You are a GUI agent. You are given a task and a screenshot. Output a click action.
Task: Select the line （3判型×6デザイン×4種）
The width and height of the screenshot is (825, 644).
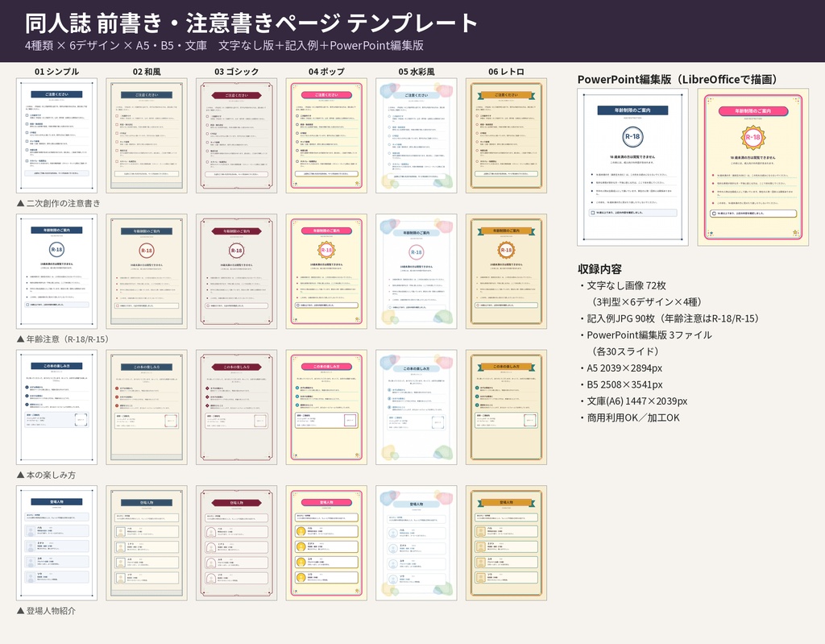[645, 301]
